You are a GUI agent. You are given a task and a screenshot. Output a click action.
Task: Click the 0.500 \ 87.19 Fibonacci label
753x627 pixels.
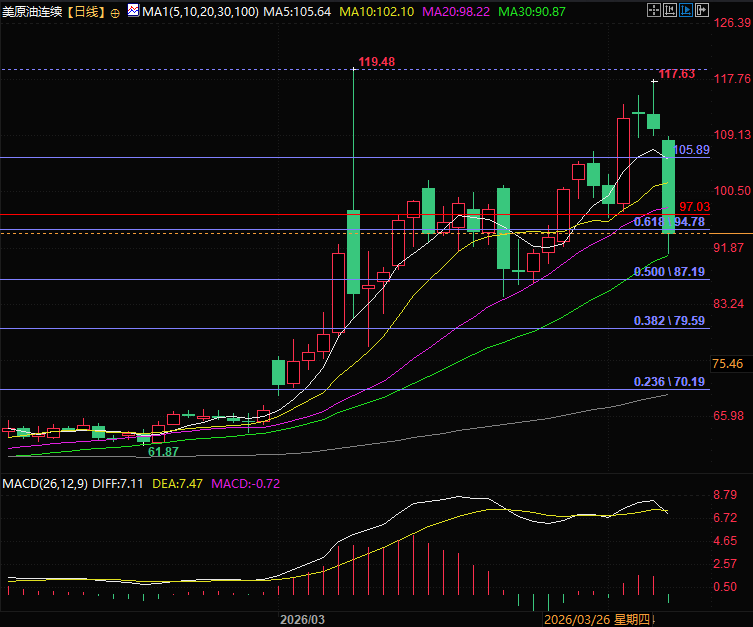[x=669, y=272]
